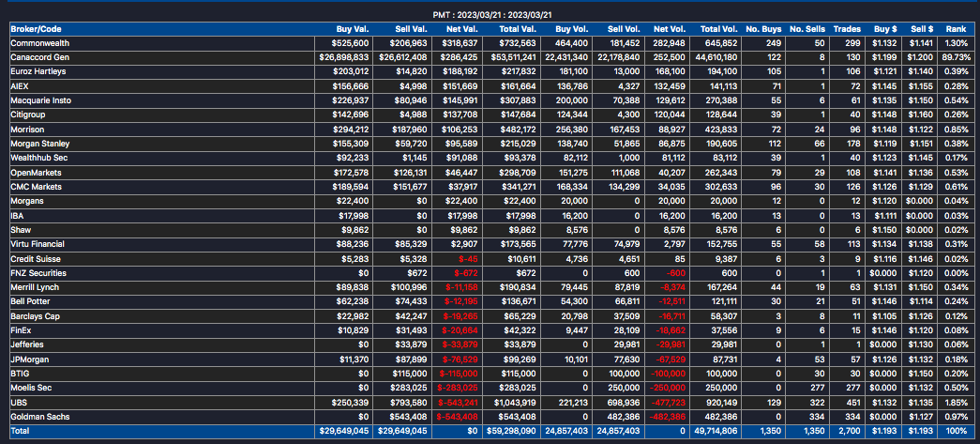Select the Morgan Stanley broker name
This screenshot has width=980, height=444.
[x=40, y=144]
